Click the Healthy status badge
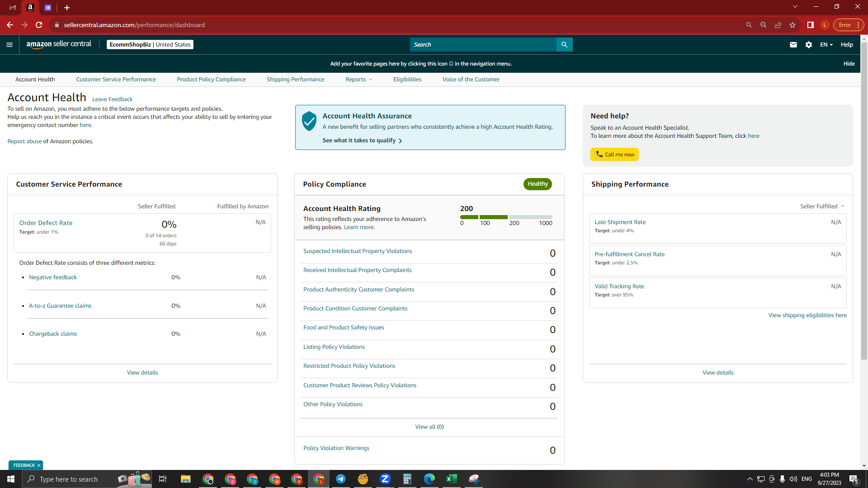Image resolution: width=868 pixels, height=488 pixels. (538, 184)
